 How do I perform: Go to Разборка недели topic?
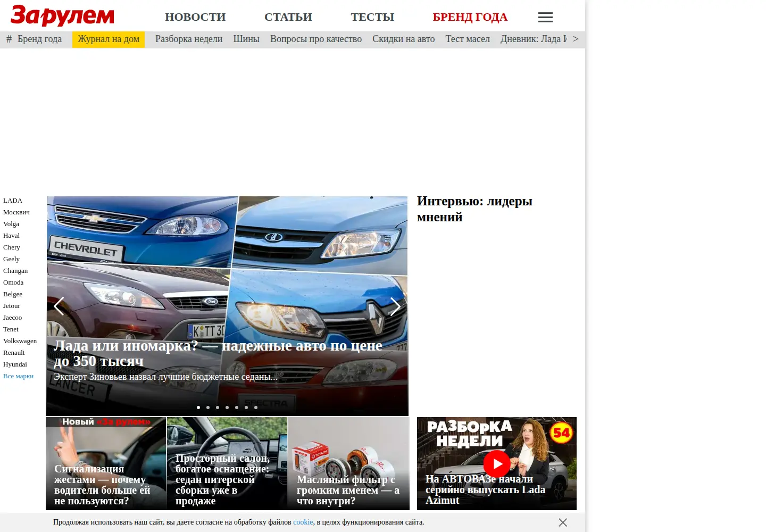pos(189,39)
